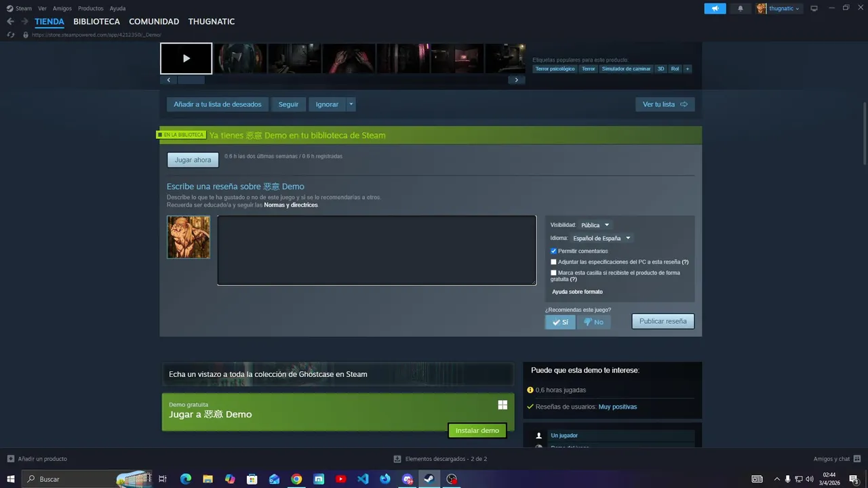Expand the Ignorar options arrow
868x488 pixels.
coord(351,104)
